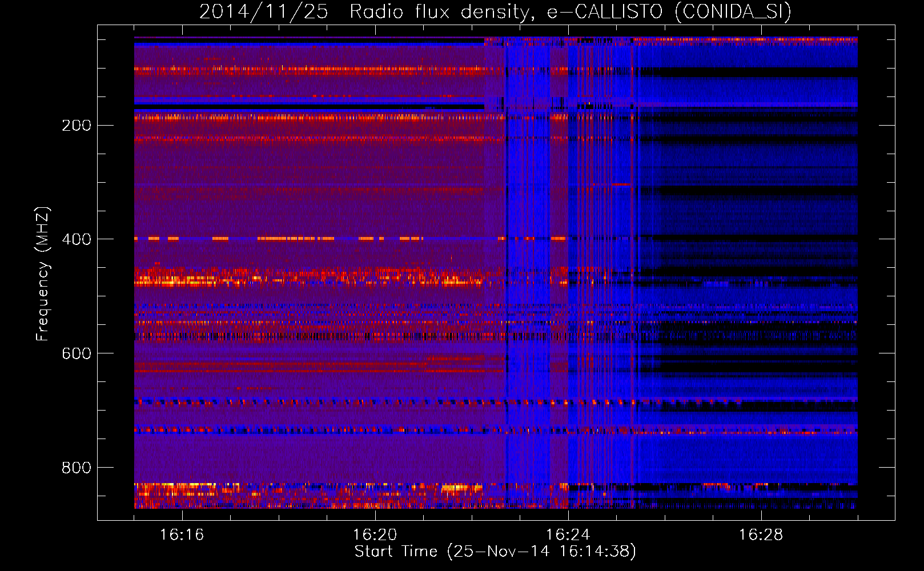This screenshot has height=571, width=924.
Task: Click the plot title '2014/11/25 Radio flux density'
Action: coord(496,12)
